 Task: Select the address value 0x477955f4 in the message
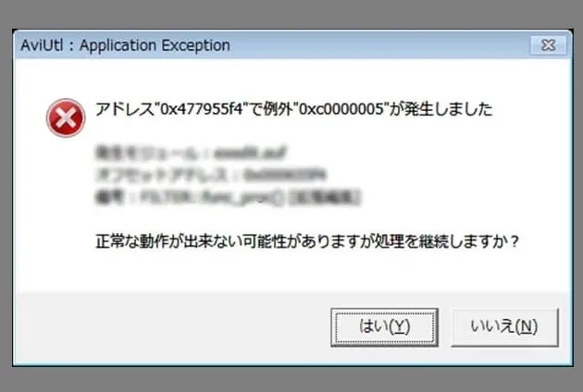pyautogui.click(x=201, y=110)
